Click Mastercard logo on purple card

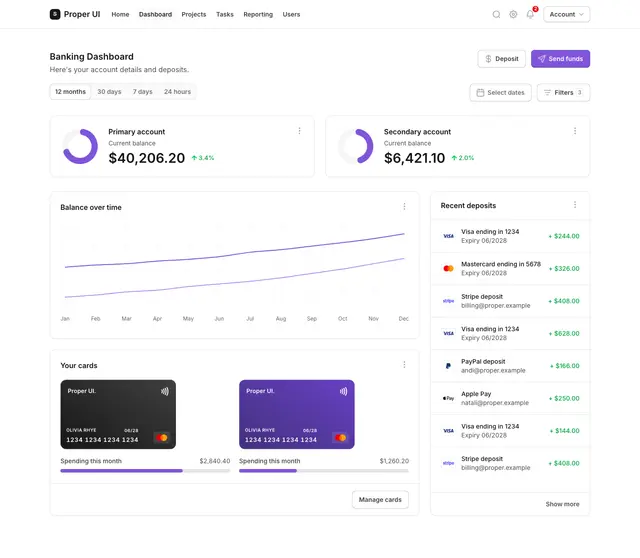tap(340, 438)
